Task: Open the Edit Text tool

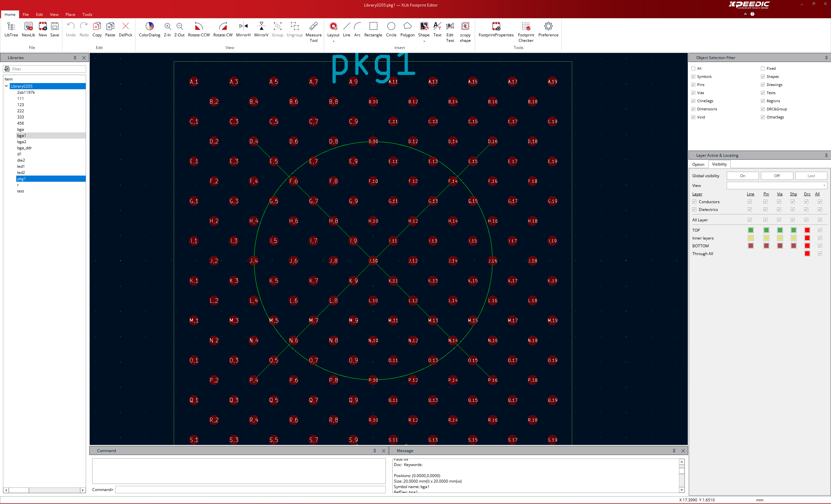Action: point(450,32)
